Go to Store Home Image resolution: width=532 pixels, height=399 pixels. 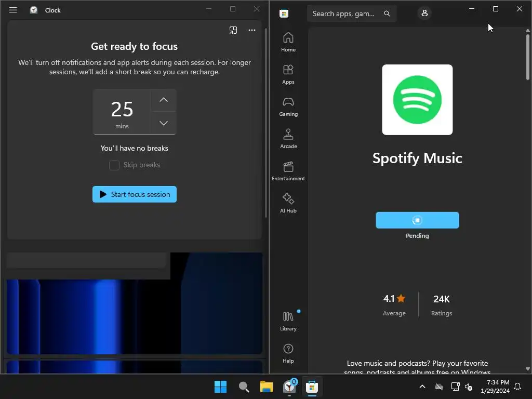tap(288, 43)
